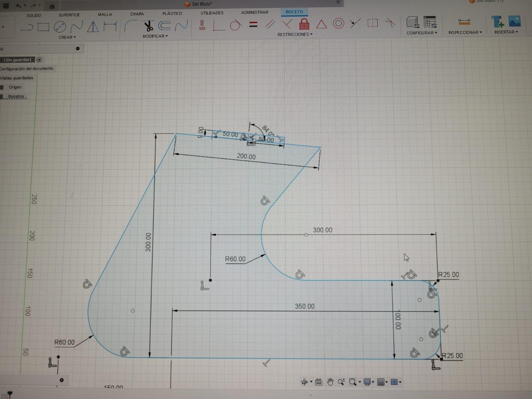The height and width of the screenshot is (399, 532).
Task: Apply the Perpendicular constraint
Action: [x=287, y=24]
